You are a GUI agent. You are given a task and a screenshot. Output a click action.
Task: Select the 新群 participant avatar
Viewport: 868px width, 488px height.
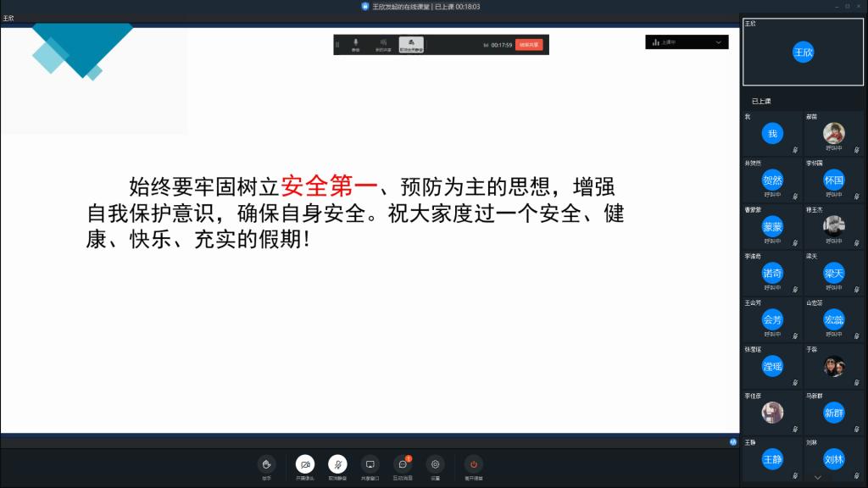[x=834, y=413]
